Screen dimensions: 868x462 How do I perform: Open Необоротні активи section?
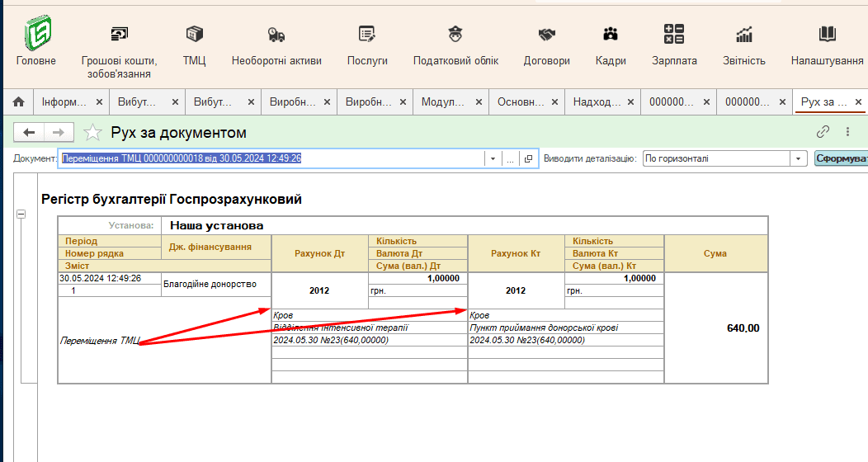pos(276,35)
